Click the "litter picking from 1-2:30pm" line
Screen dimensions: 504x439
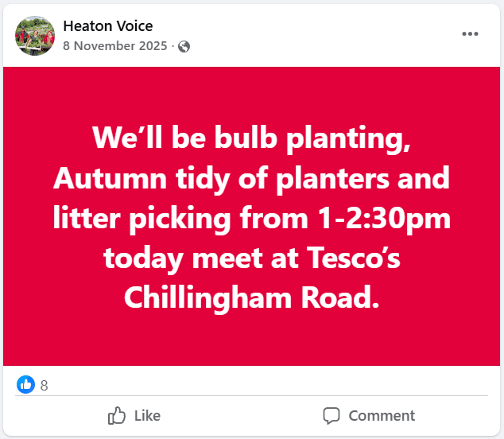(251, 219)
